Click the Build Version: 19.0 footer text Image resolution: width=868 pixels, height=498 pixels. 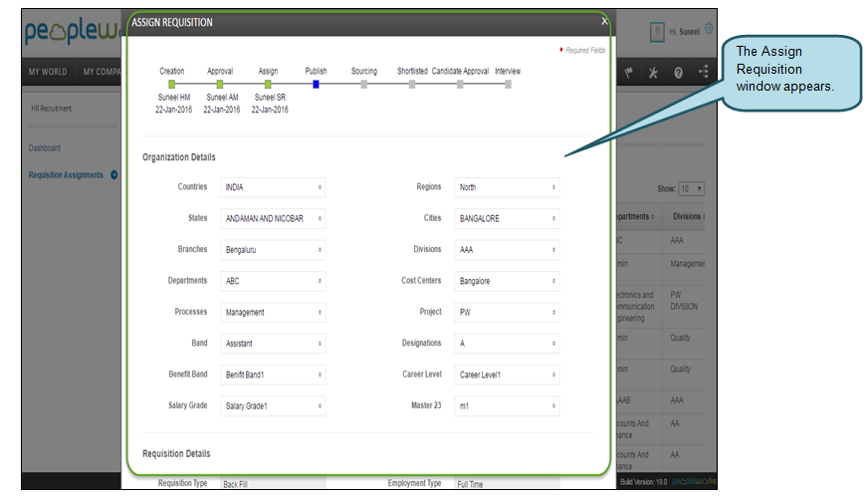(x=644, y=482)
